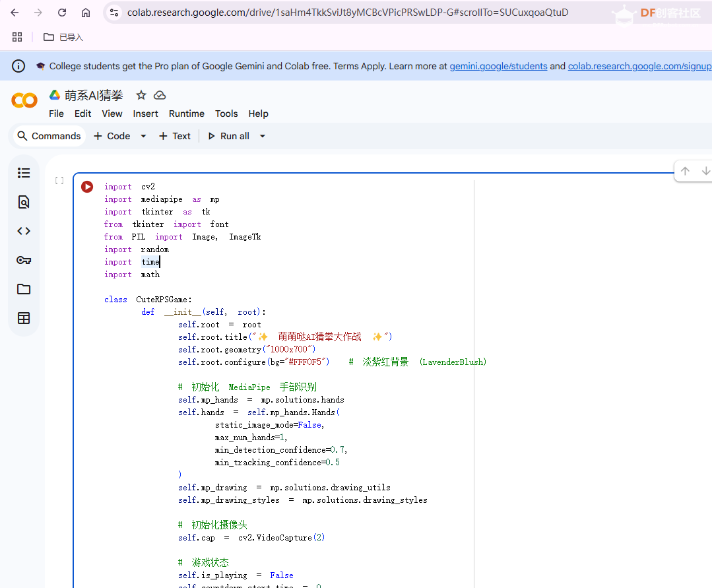Open the Runtime menu
The image size is (712, 588).
[186, 114]
